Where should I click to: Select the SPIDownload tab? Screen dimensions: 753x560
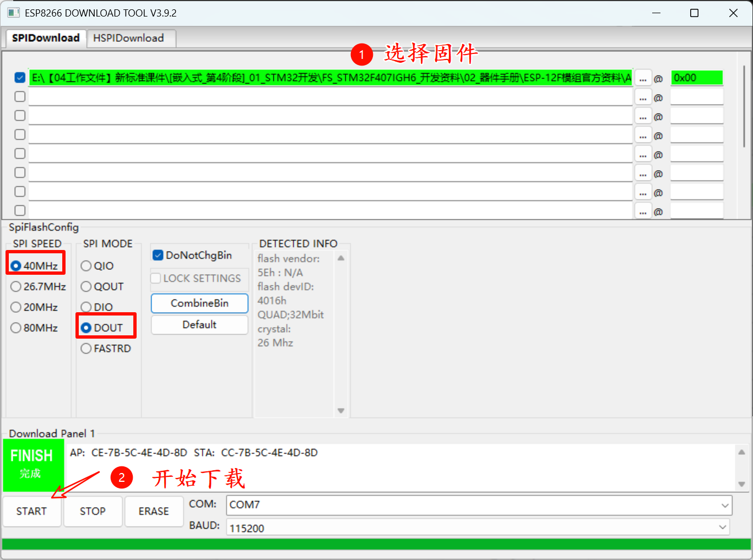(46, 38)
